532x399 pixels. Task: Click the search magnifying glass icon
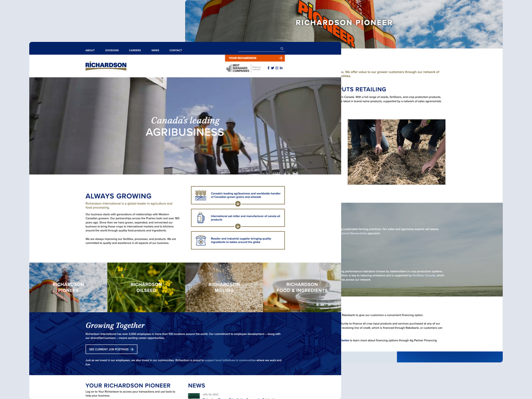click(281, 48)
